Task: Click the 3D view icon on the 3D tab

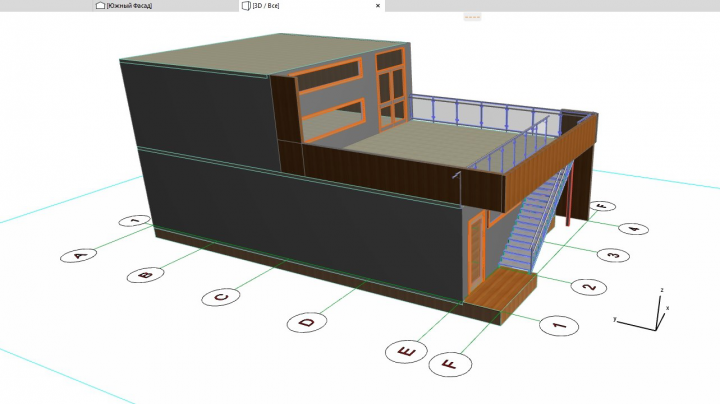Action: pos(246,6)
